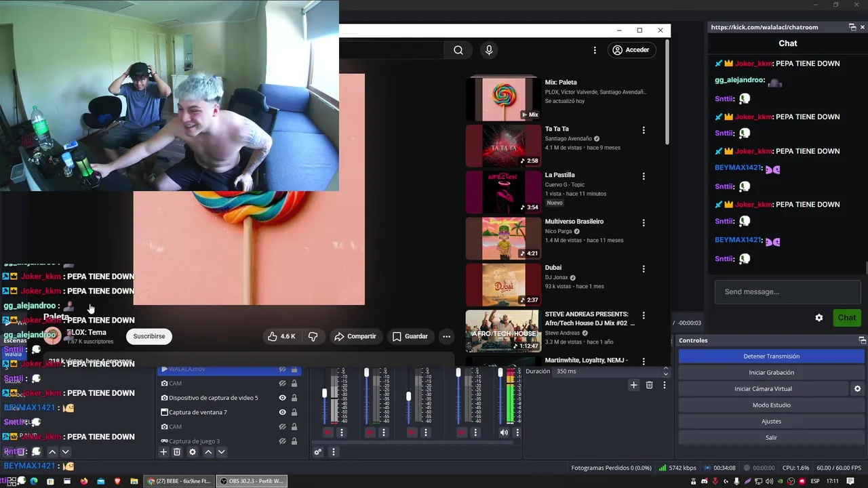Pop out the Controles dock panel
Screen dimensions: 868x488
point(863,340)
